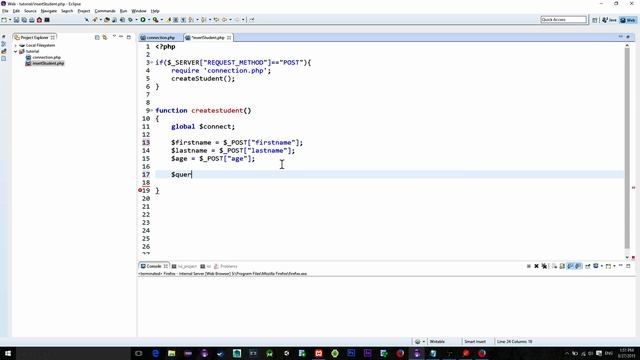Screen dimensions: 640x360
Task: Minimize the Console panel
Action: [621, 266]
